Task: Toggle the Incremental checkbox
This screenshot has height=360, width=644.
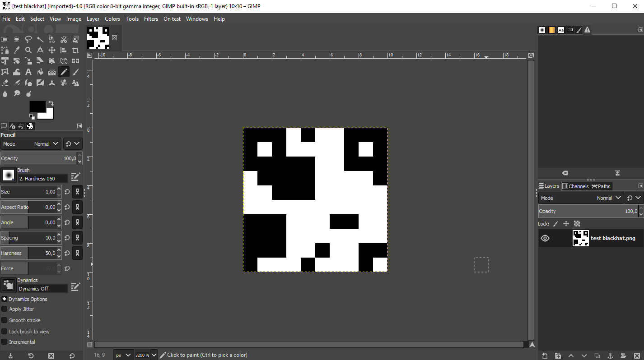Action: tap(5, 342)
